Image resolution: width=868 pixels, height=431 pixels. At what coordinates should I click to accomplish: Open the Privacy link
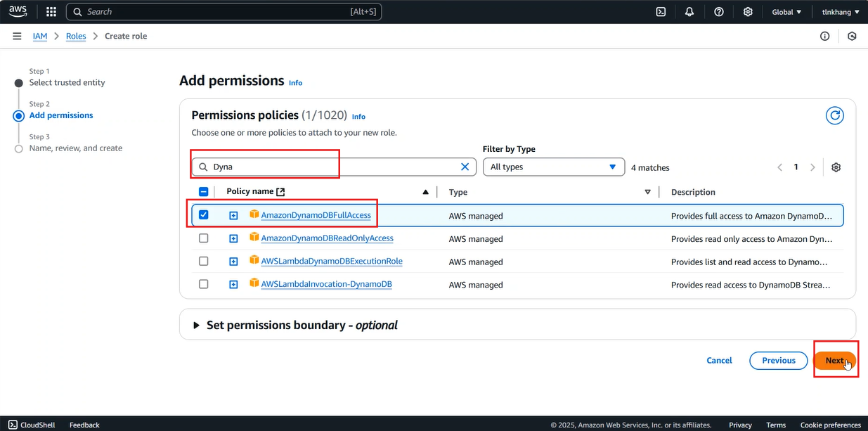click(x=740, y=425)
